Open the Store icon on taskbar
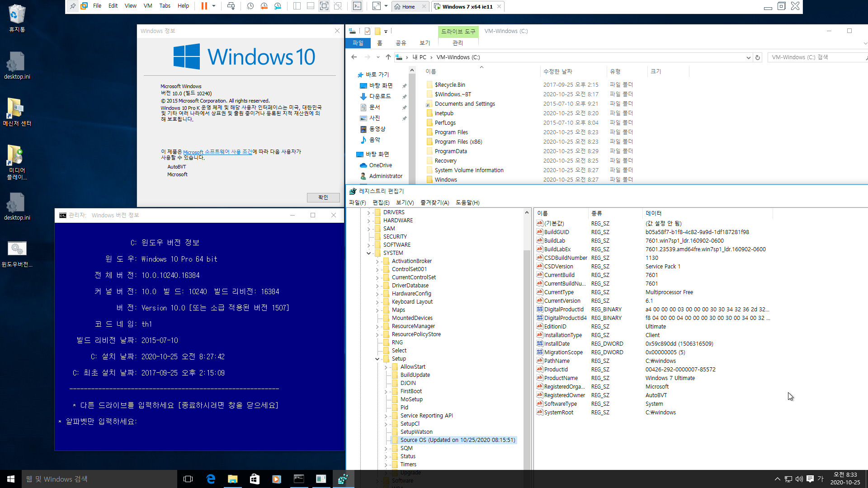The width and height of the screenshot is (868, 488). [x=255, y=479]
